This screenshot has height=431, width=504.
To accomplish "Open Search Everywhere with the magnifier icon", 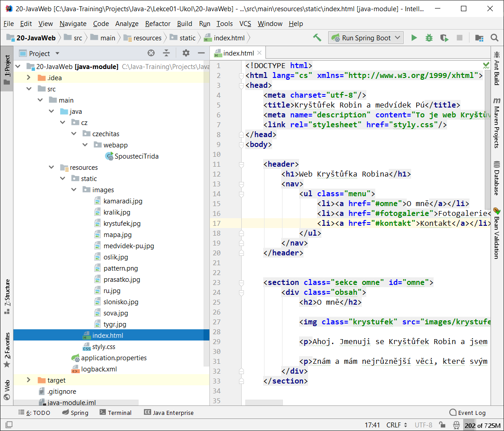I will [494, 38].
